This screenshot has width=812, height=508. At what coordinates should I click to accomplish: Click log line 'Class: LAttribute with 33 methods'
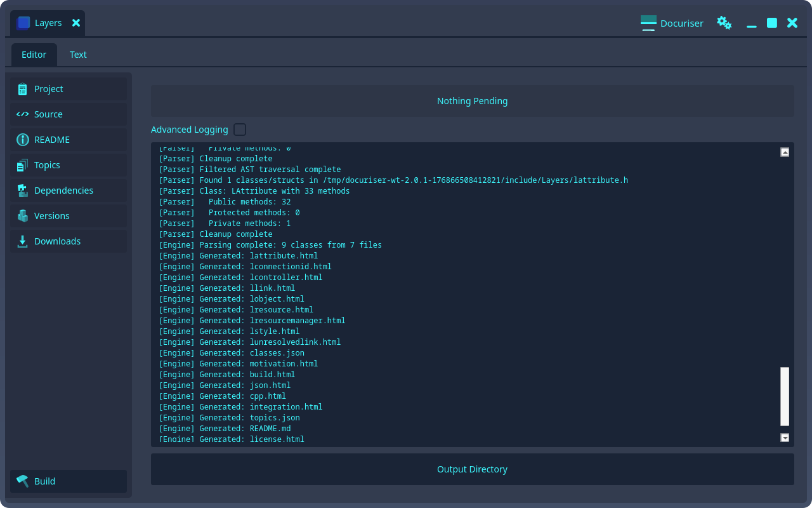pyautogui.click(x=254, y=191)
